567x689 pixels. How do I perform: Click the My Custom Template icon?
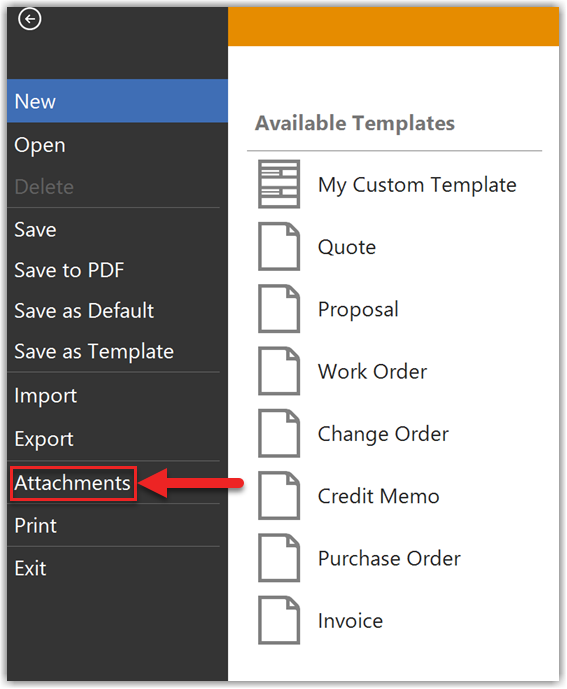point(279,184)
